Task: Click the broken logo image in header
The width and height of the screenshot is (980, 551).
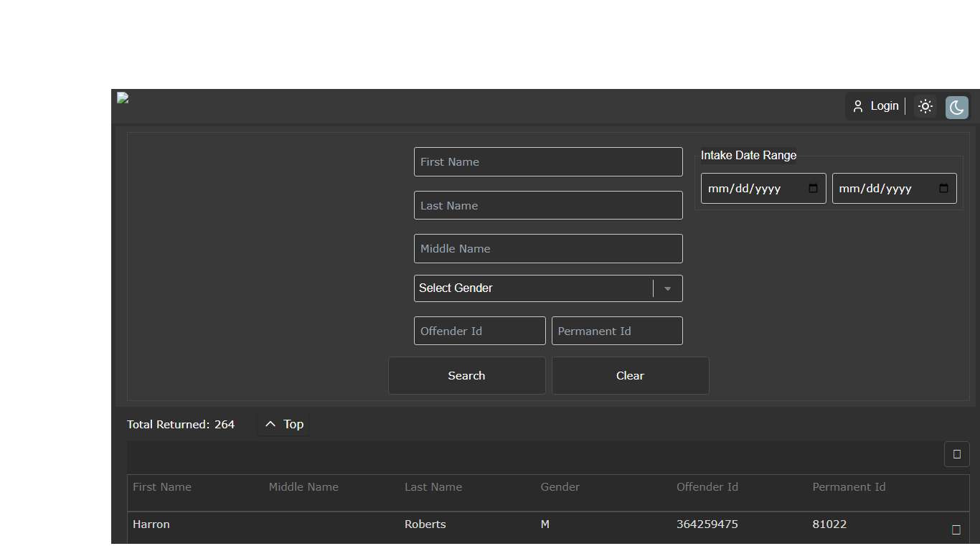Action: pos(123,98)
